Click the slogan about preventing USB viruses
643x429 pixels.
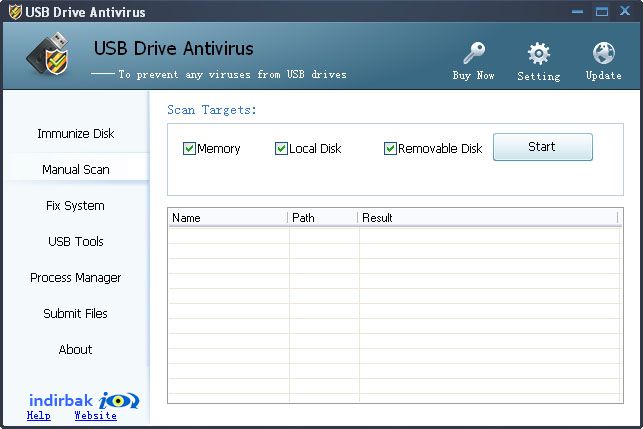click(233, 74)
